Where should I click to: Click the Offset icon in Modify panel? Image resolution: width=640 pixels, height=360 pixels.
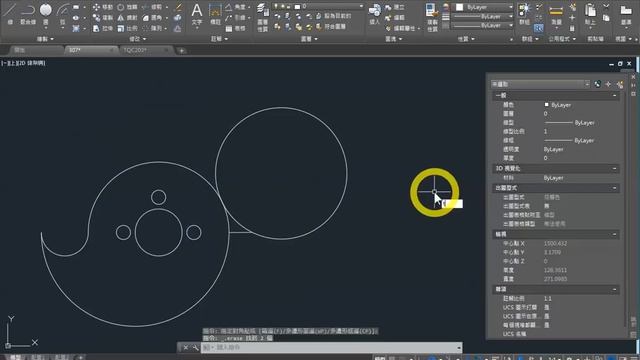(x=178, y=29)
